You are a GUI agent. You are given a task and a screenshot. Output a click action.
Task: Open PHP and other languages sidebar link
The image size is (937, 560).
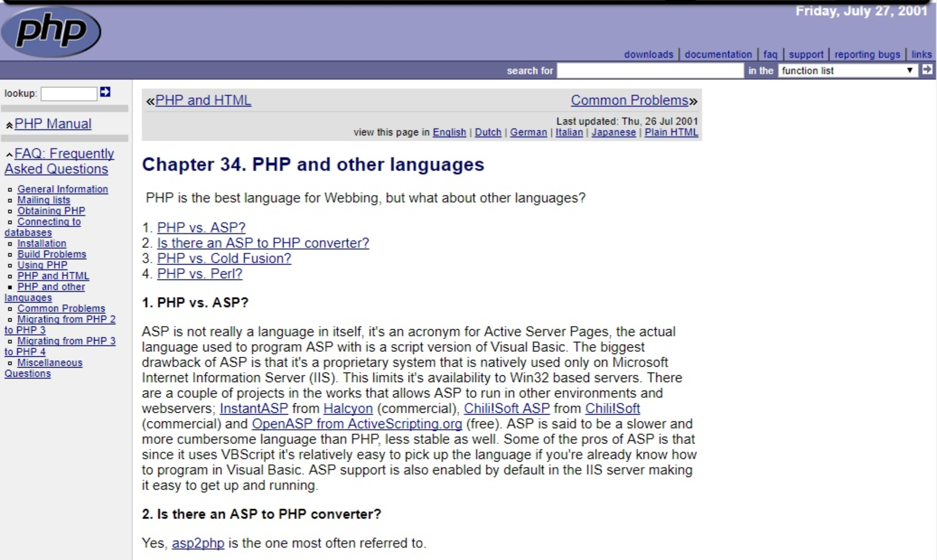45,292
